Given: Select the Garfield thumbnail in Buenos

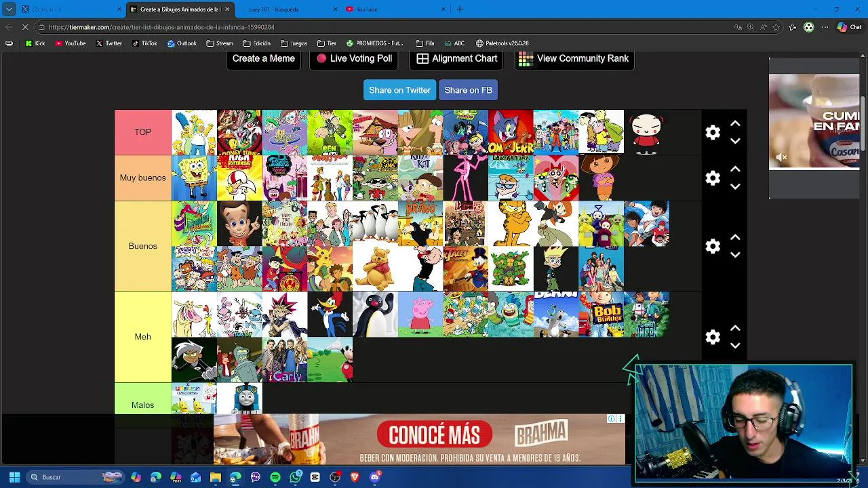Looking at the screenshot, I should pyautogui.click(x=511, y=224).
